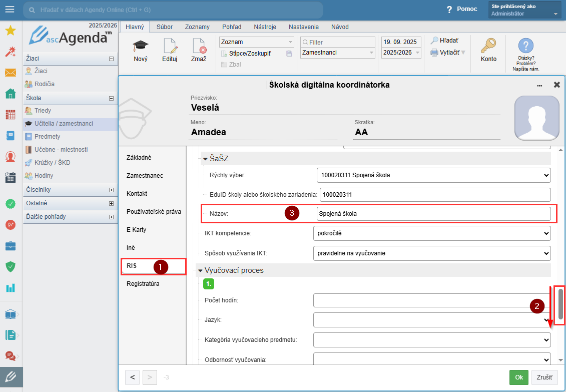The width and height of the screenshot is (566, 392).
Task: Select the Registratúra side tab
Action: 143,284
